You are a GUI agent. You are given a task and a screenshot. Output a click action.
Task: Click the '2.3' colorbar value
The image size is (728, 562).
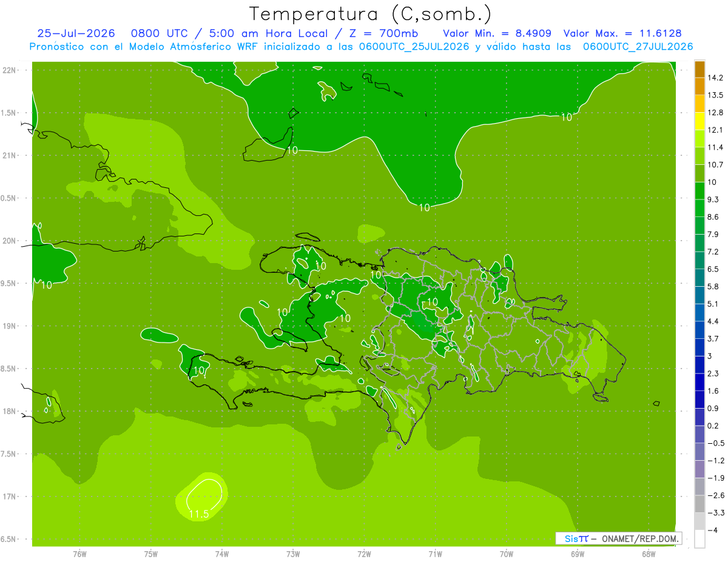[x=713, y=373]
